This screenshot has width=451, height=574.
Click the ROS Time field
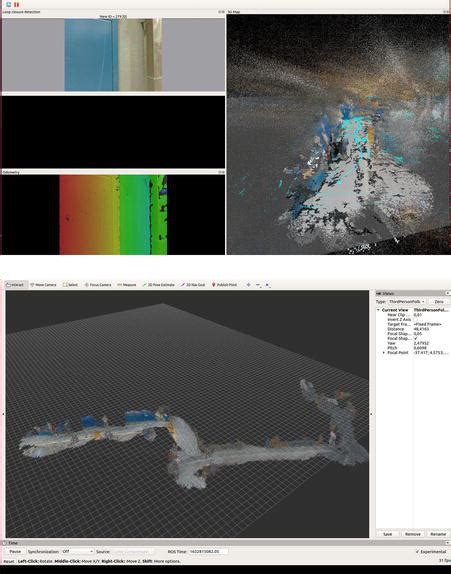click(x=208, y=551)
